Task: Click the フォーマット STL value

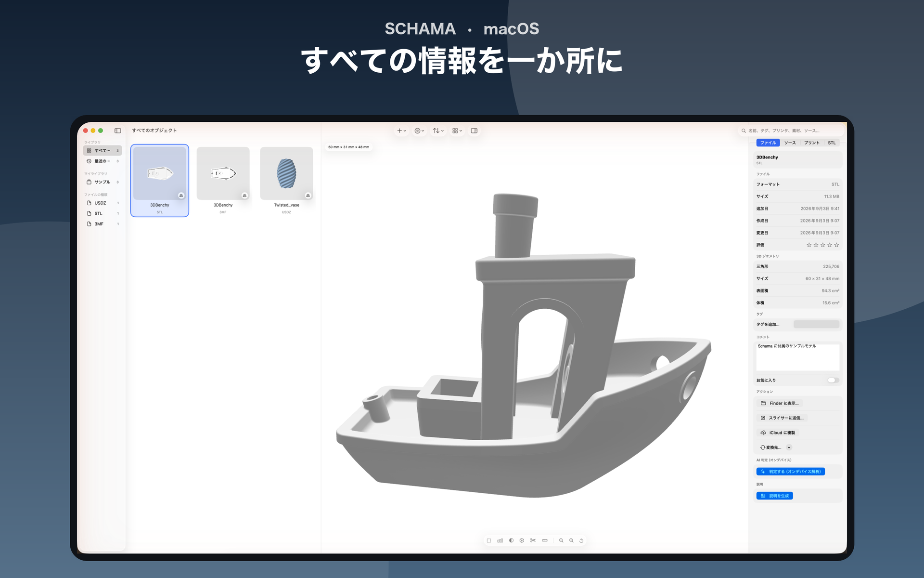Action: (835, 184)
